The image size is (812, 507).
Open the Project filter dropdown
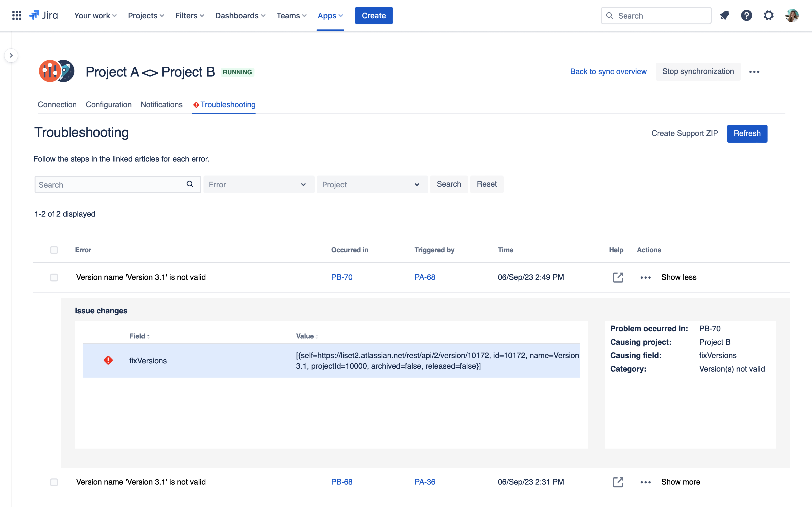(x=372, y=184)
